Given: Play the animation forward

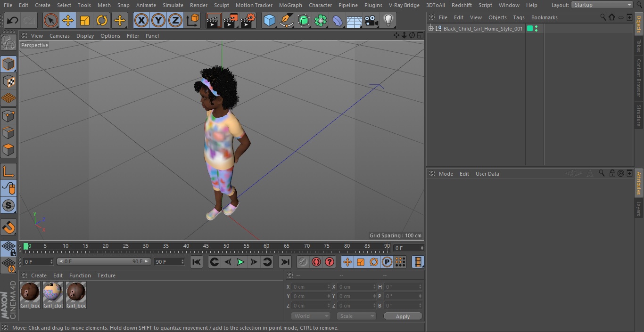Looking at the screenshot, I should [240, 262].
